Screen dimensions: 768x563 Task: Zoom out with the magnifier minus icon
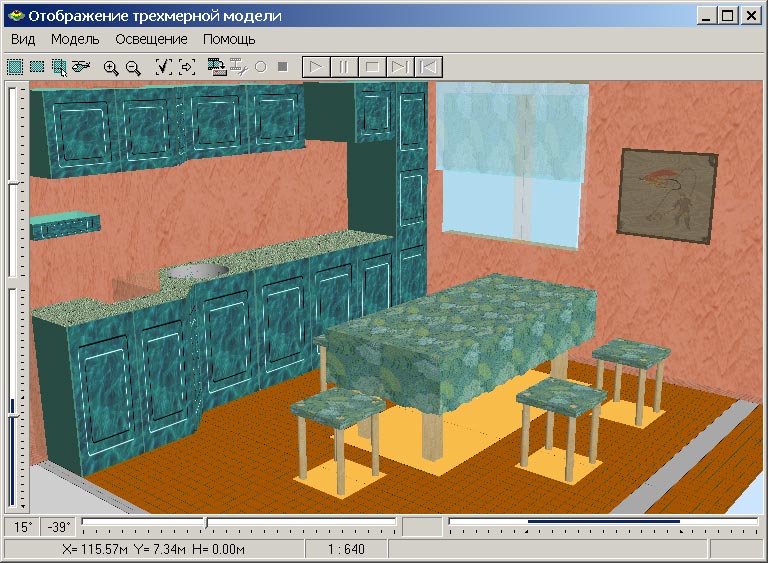pyautogui.click(x=133, y=68)
